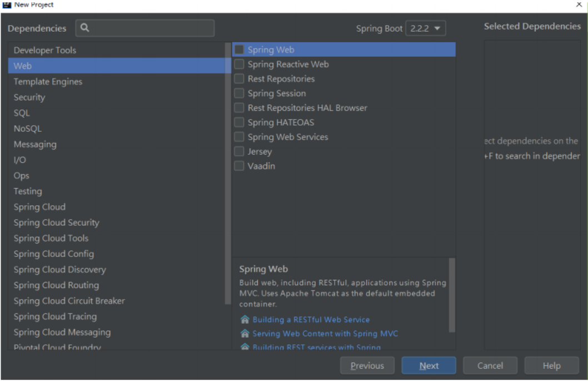The height and width of the screenshot is (381, 588).
Task: Enable the Vaadin checkbox
Action: [x=239, y=166]
